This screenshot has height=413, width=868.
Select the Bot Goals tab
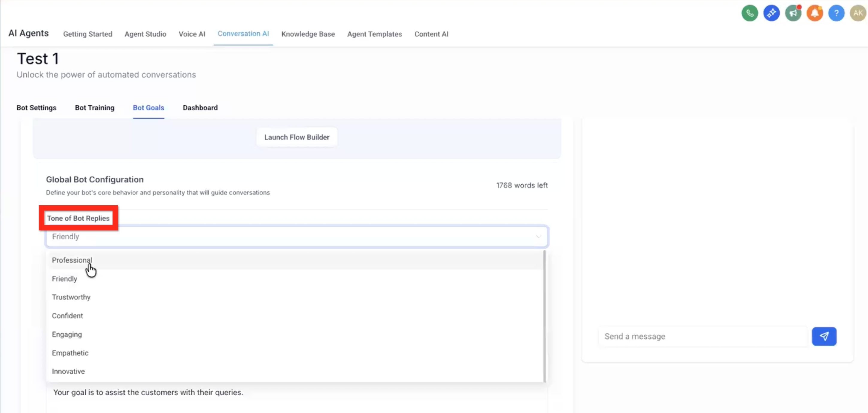click(148, 108)
